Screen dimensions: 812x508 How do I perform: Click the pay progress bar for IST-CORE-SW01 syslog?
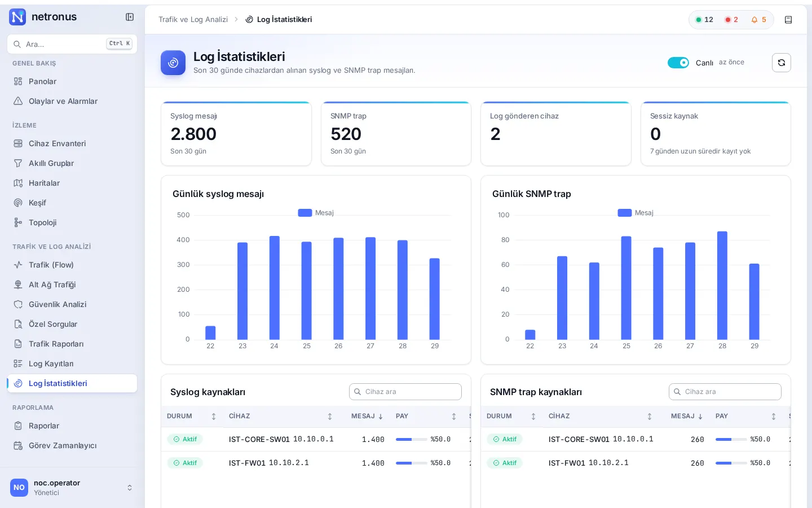tap(412, 439)
